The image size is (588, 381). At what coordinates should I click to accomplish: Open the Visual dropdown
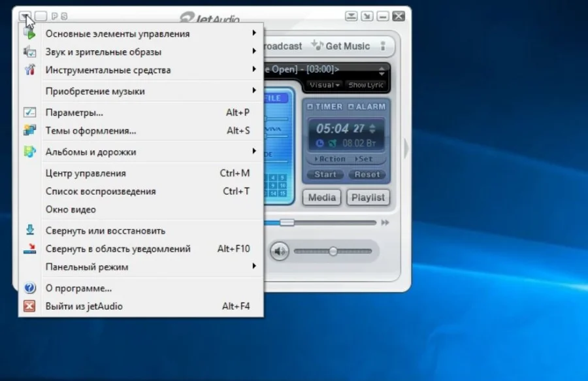pos(324,85)
